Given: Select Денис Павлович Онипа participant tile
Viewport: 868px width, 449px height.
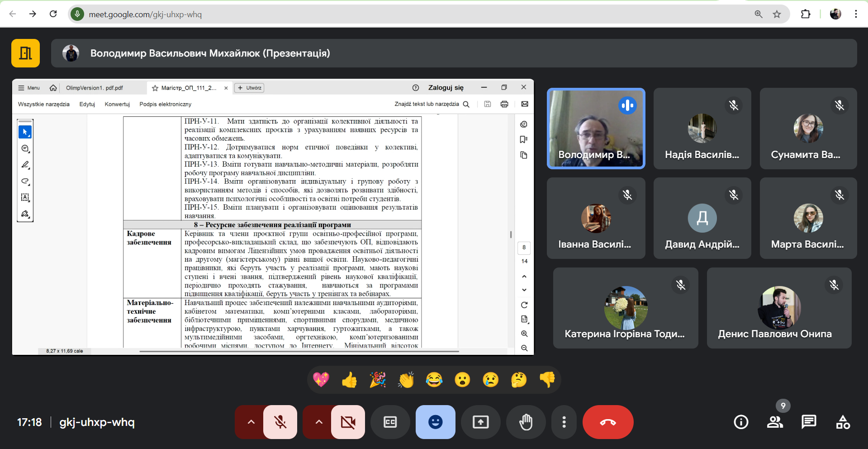Looking at the screenshot, I should pyautogui.click(x=779, y=308).
